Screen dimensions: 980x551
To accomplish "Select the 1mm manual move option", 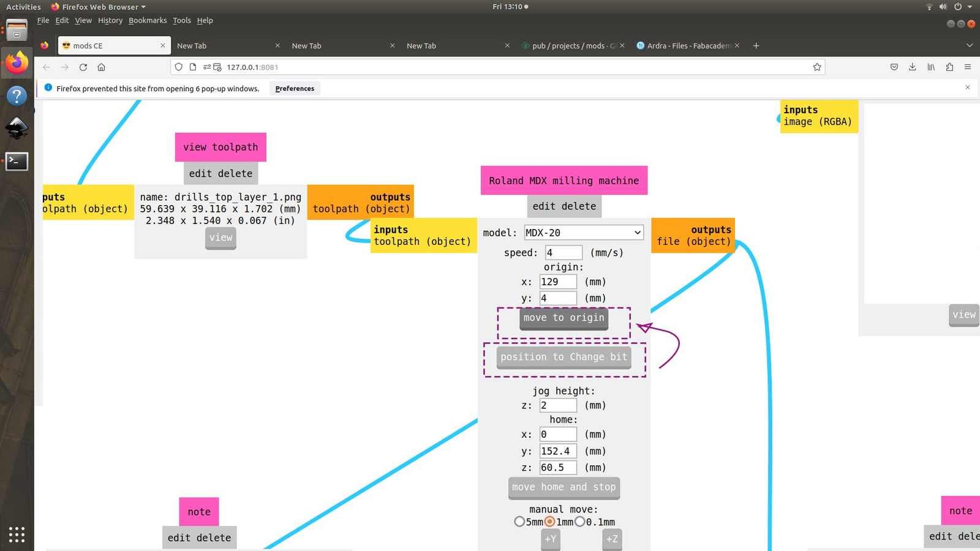I will [549, 522].
